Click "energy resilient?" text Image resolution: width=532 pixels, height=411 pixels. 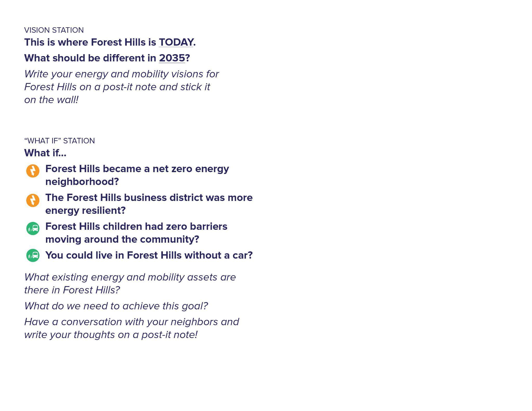85,211
